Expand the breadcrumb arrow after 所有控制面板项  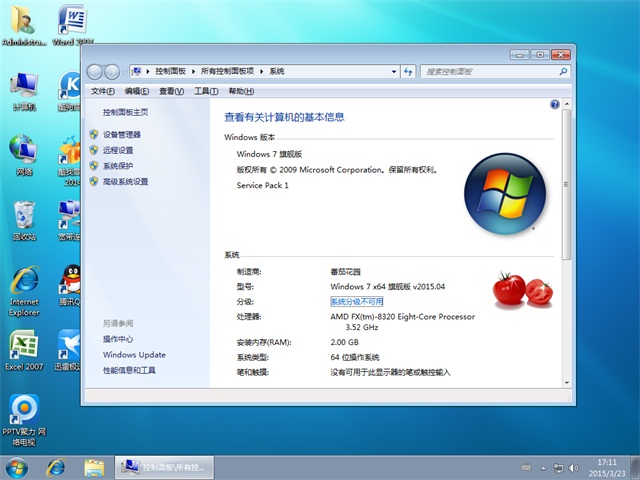pos(263,71)
